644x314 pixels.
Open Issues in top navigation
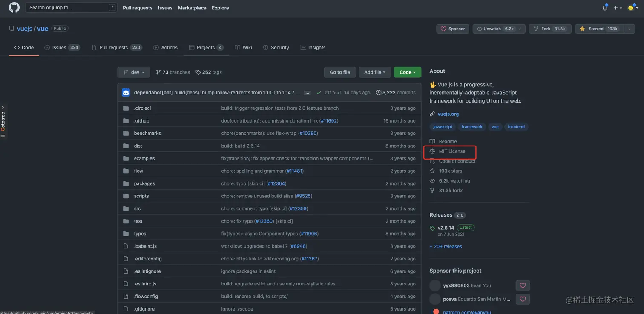point(165,8)
